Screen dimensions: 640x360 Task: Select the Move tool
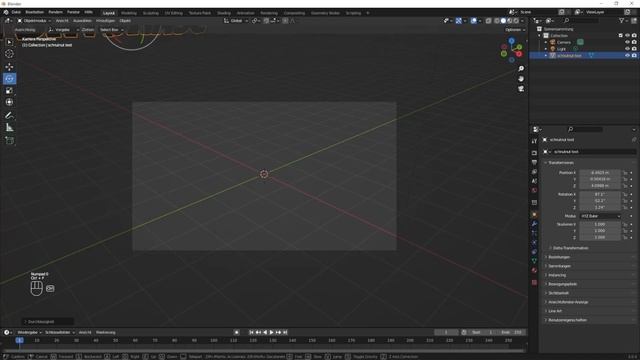9,67
